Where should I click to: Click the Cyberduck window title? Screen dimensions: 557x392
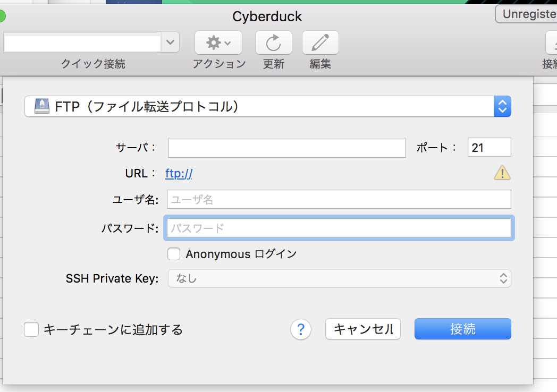(267, 16)
